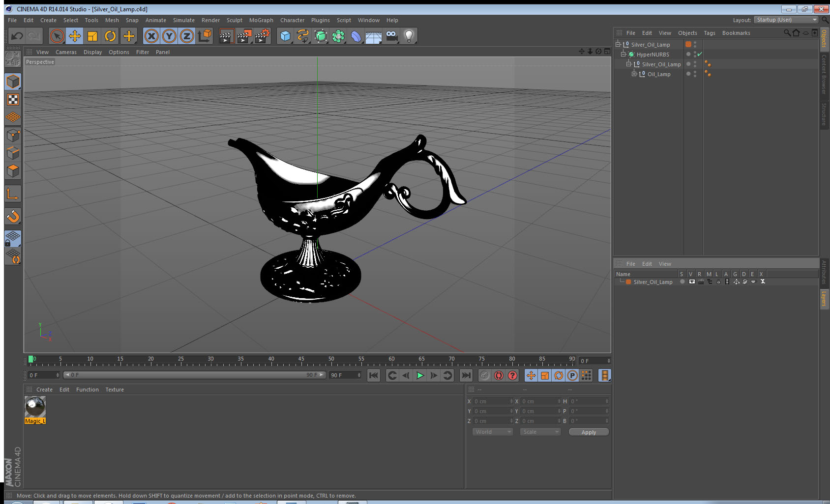Toggle record active objects button
This screenshot has width=830, height=504.
pos(485,375)
